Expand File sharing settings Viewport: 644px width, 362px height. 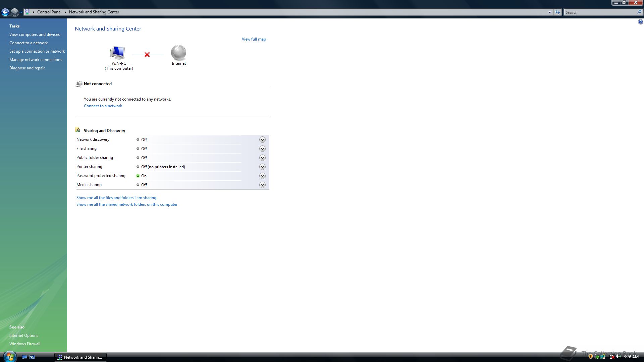pyautogui.click(x=262, y=149)
